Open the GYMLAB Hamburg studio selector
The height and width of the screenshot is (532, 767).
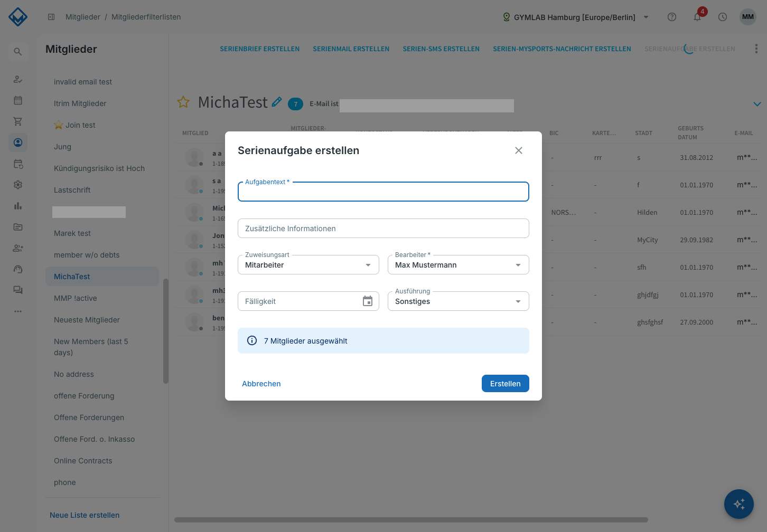click(x=576, y=17)
